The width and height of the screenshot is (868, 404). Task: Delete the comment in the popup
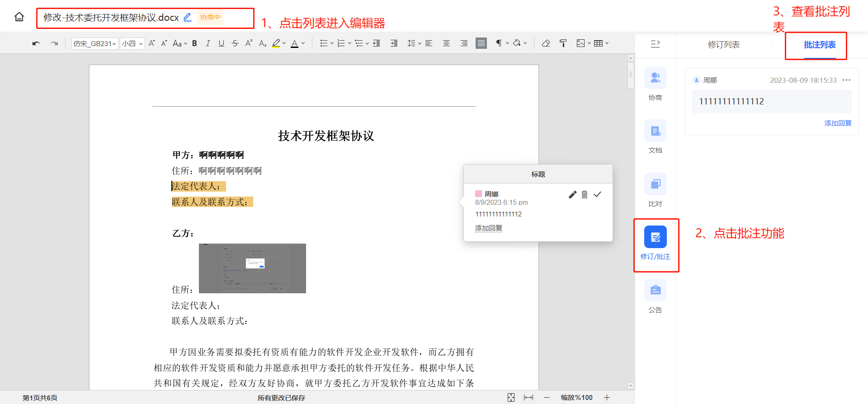(585, 194)
